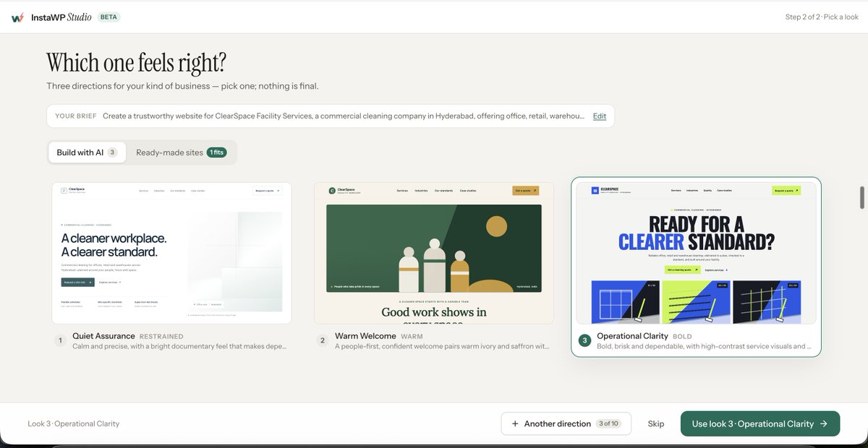The width and height of the screenshot is (868, 448).
Task: Click Get a quote in Warm Welcome preview
Action: tap(526, 191)
